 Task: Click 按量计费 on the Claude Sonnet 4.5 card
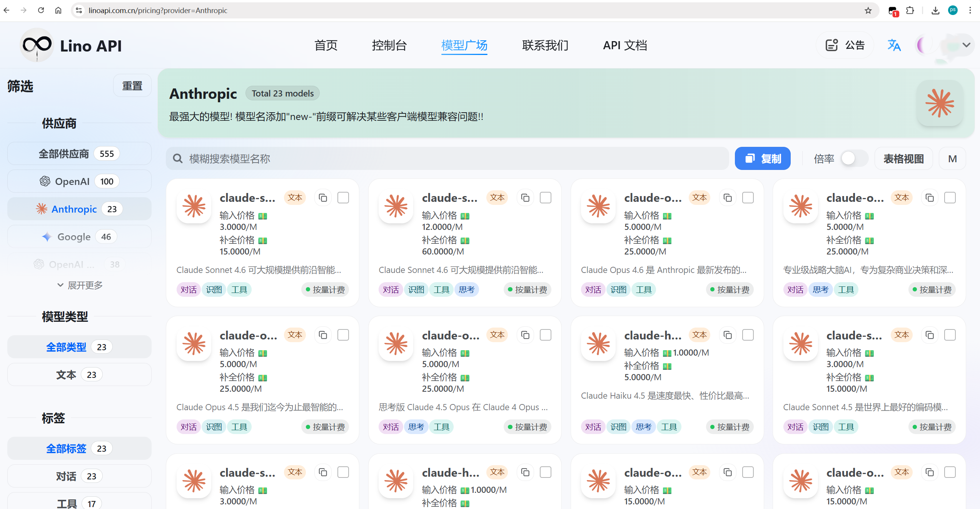tap(932, 427)
